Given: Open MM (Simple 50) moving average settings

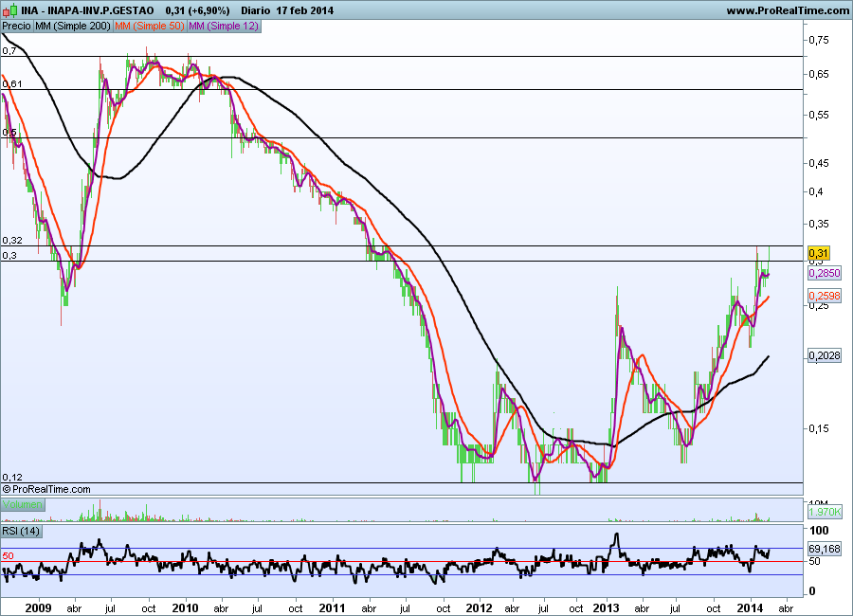Looking at the screenshot, I should pyautogui.click(x=150, y=27).
